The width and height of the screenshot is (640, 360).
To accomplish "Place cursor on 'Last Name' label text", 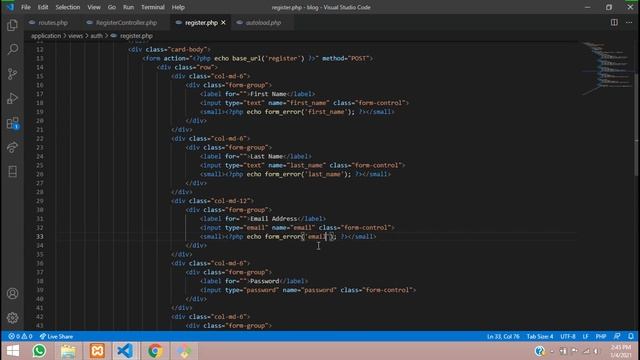I will point(267,156).
